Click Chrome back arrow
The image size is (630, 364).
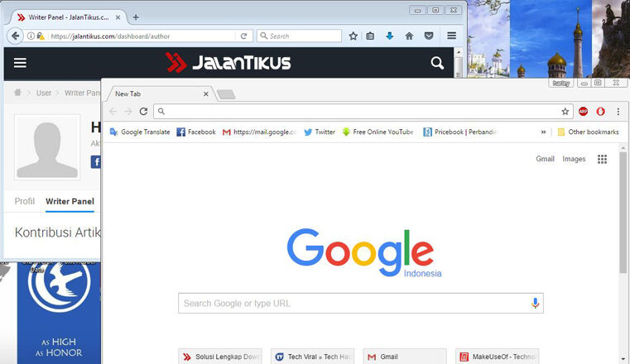[x=113, y=112]
